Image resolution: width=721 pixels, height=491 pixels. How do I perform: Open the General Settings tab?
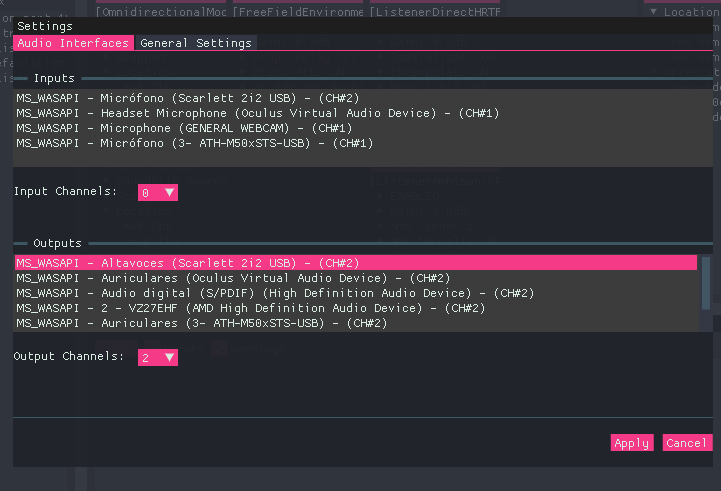[196, 43]
